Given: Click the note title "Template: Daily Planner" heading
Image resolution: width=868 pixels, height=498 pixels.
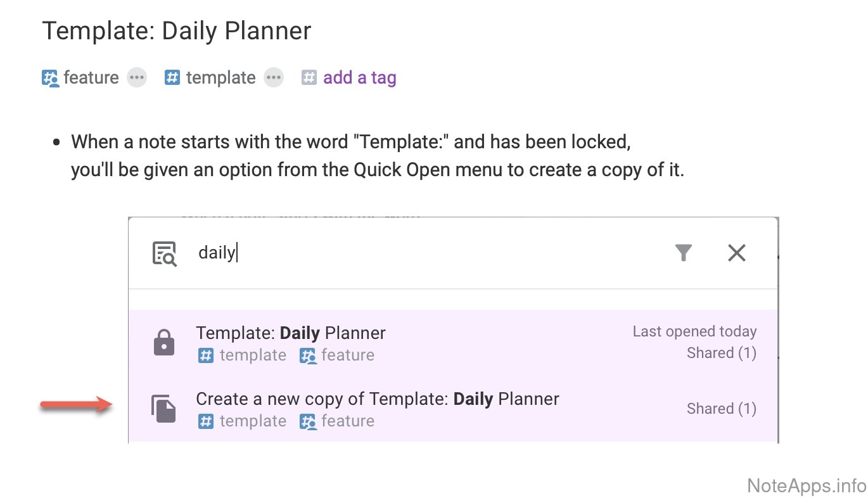Looking at the screenshot, I should (176, 31).
